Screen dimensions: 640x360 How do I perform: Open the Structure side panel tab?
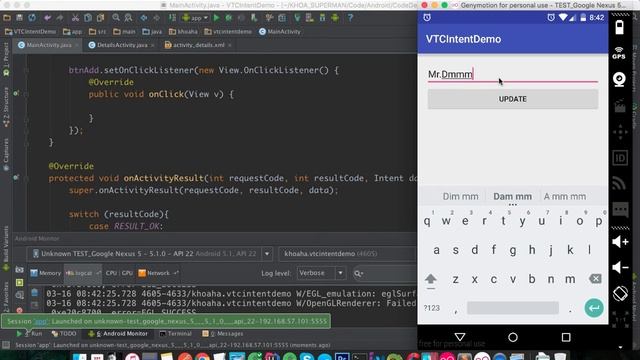tap(6, 107)
